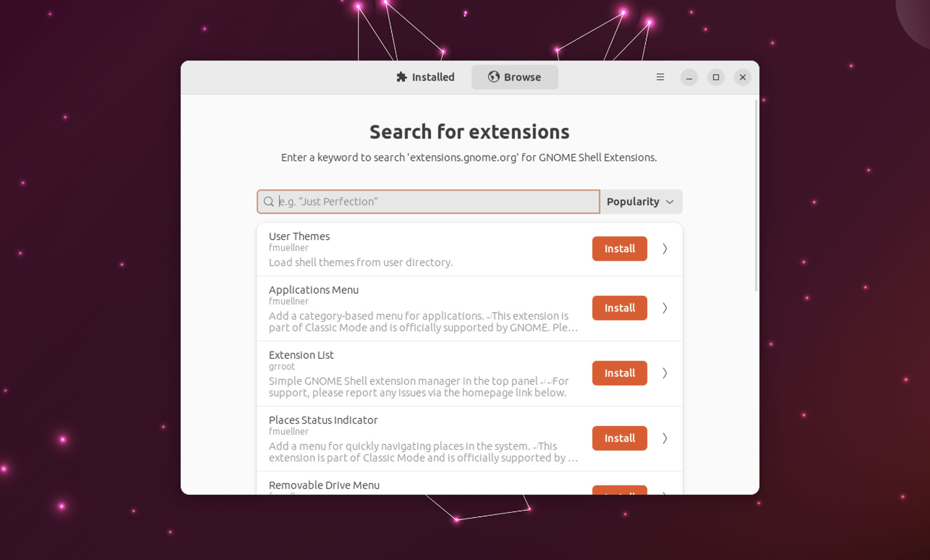Close the Extension Manager window

[743, 77]
